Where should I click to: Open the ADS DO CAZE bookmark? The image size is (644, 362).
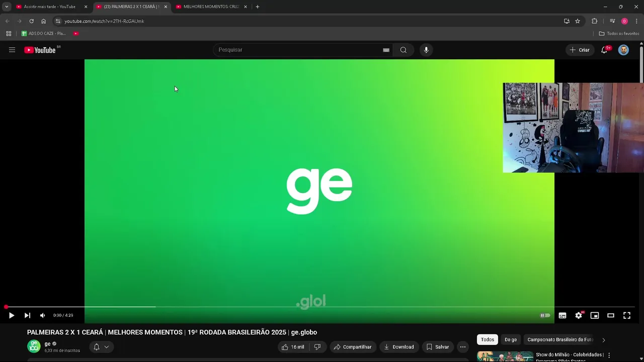coord(43,33)
